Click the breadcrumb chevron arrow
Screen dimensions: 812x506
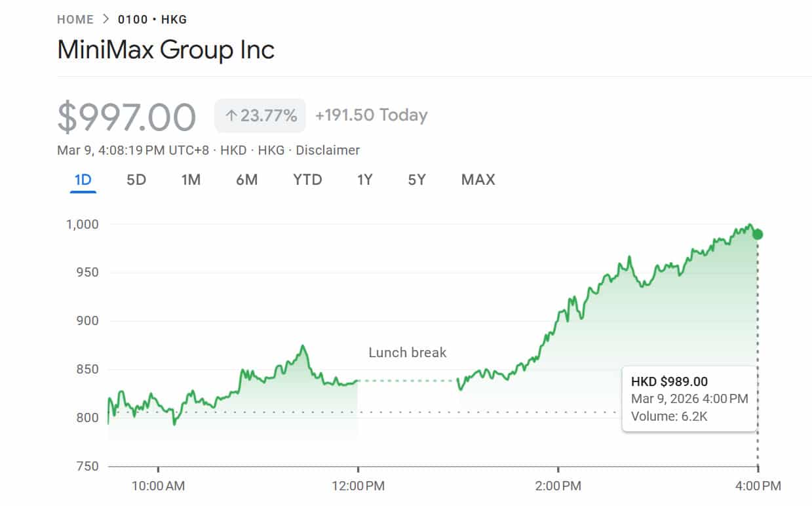(x=106, y=20)
